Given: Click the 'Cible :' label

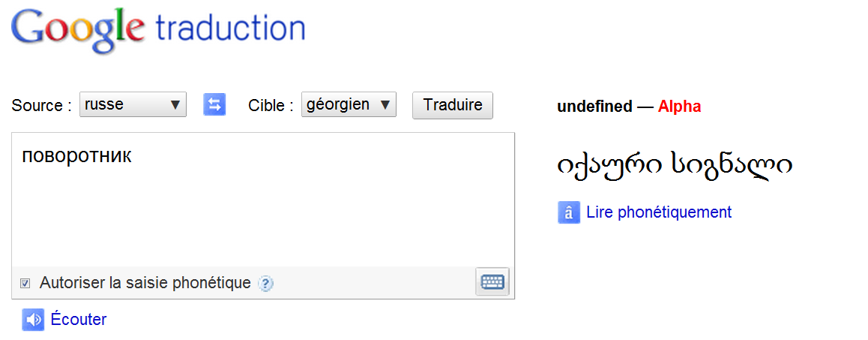Looking at the screenshot, I should pos(271,106).
